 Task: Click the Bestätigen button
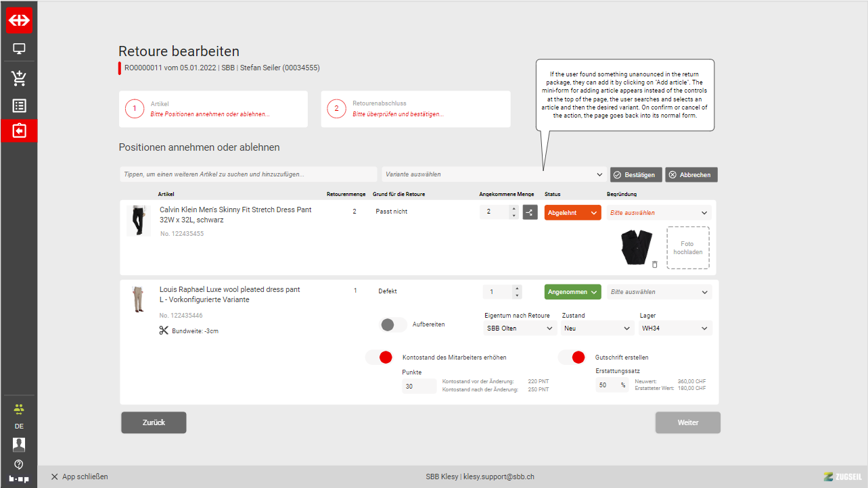[x=635, y=175]
